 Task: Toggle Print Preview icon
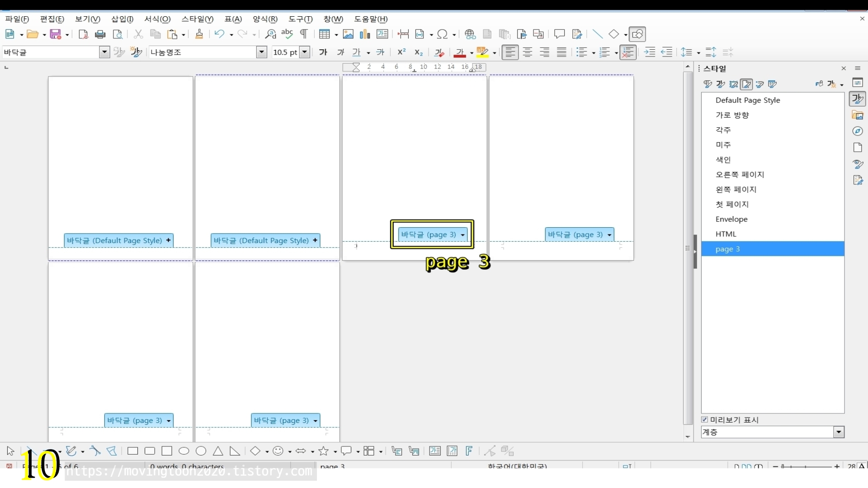pyautogui.click(x=118, y=34)
